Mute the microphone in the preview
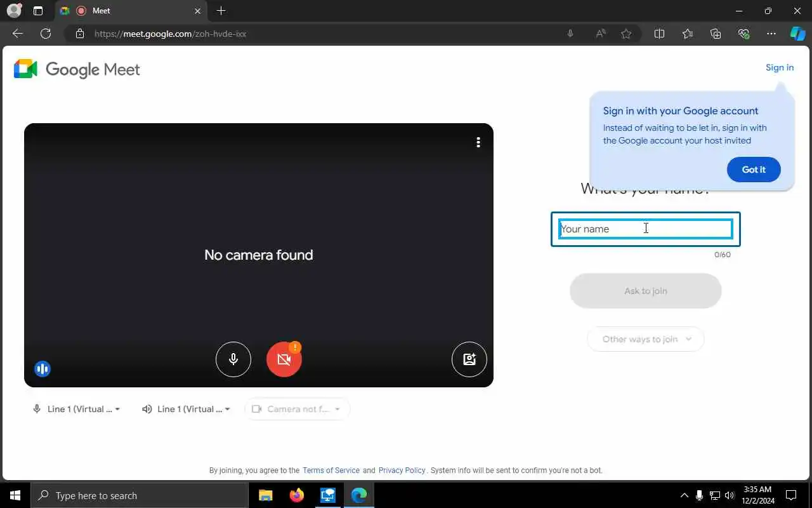Viewport: 812px width, 508px height. [x=233, y=359]
